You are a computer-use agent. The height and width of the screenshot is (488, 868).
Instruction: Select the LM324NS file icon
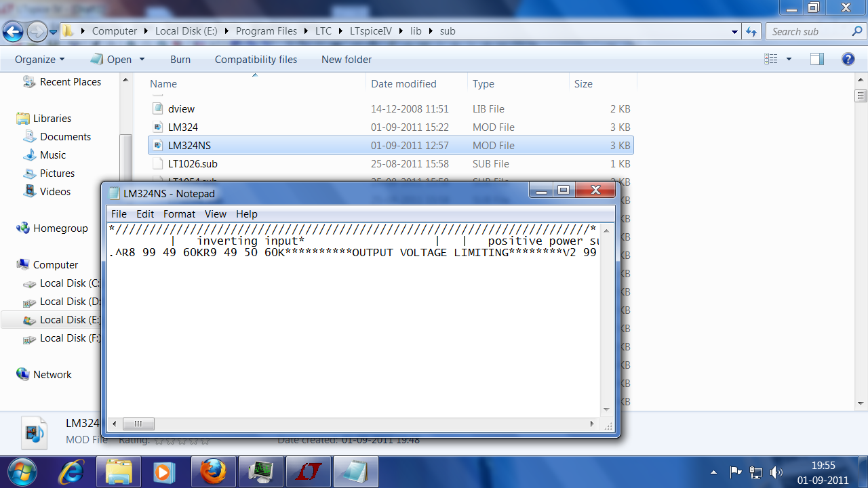(157, 145)
